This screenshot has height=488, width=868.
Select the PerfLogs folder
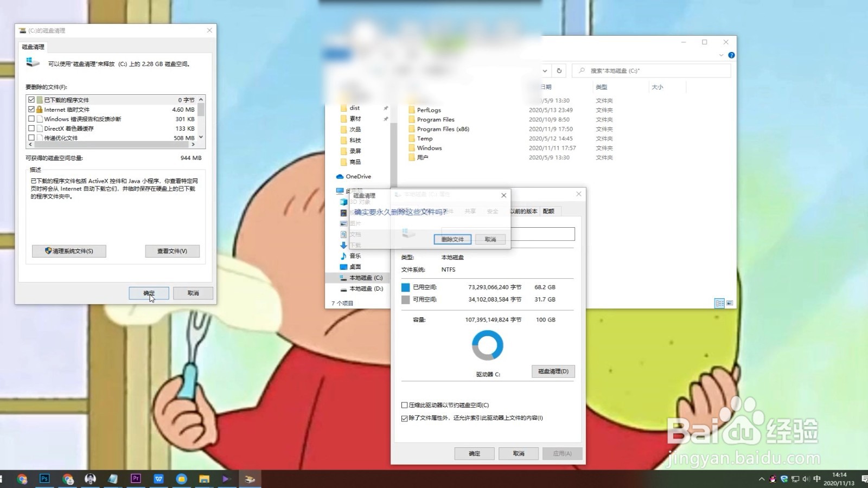[x=429, y=110]
